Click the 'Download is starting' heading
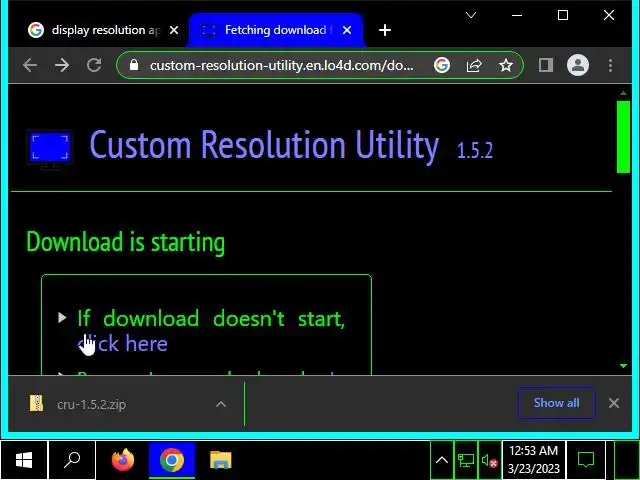640x480 pixels. click(x=126, y=242)
